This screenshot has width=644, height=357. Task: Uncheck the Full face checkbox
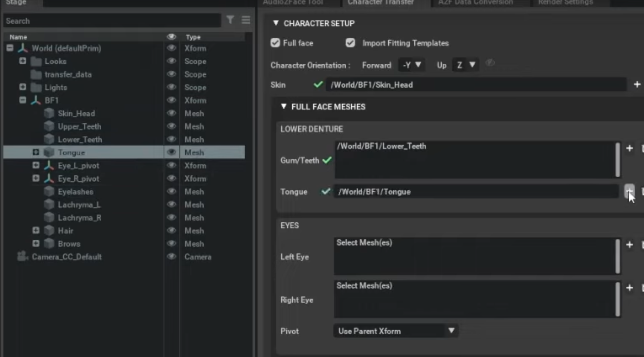pyautogui.click(x=275, y=43)
